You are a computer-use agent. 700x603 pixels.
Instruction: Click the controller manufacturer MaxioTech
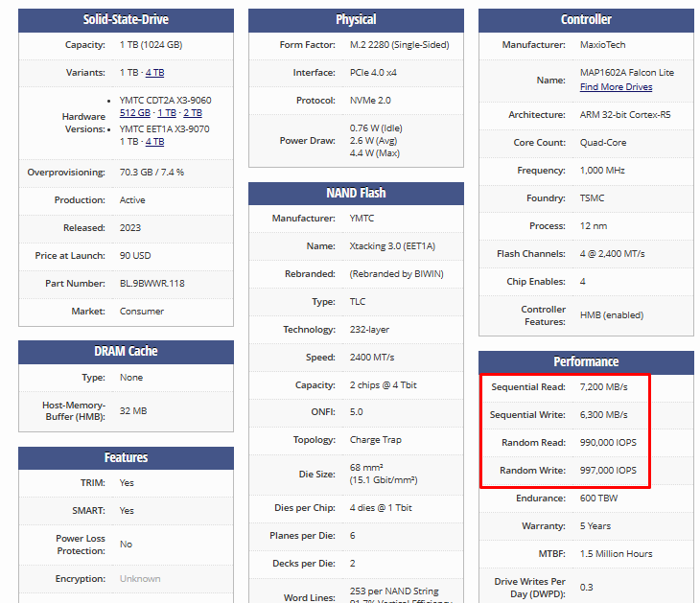[603, 45]
